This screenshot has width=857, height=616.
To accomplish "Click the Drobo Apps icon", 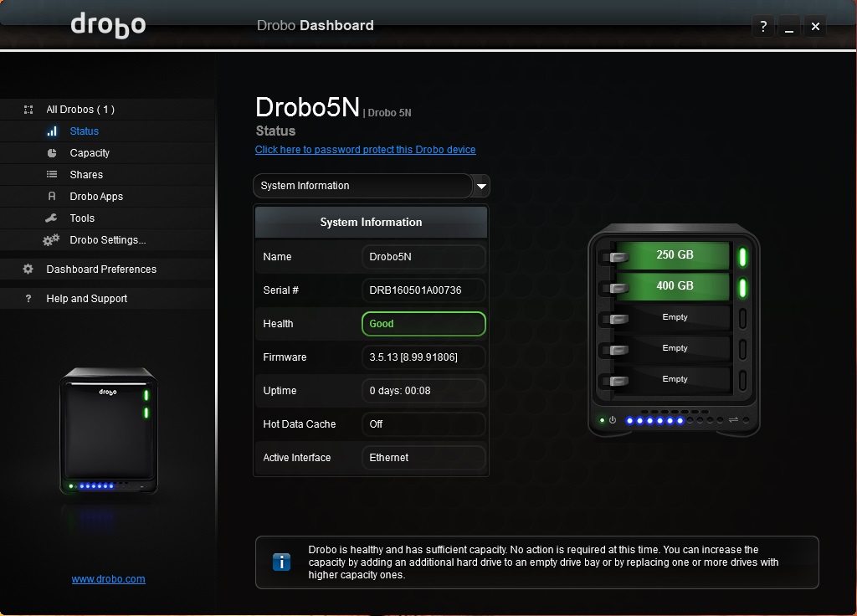I will click(52, 196).
